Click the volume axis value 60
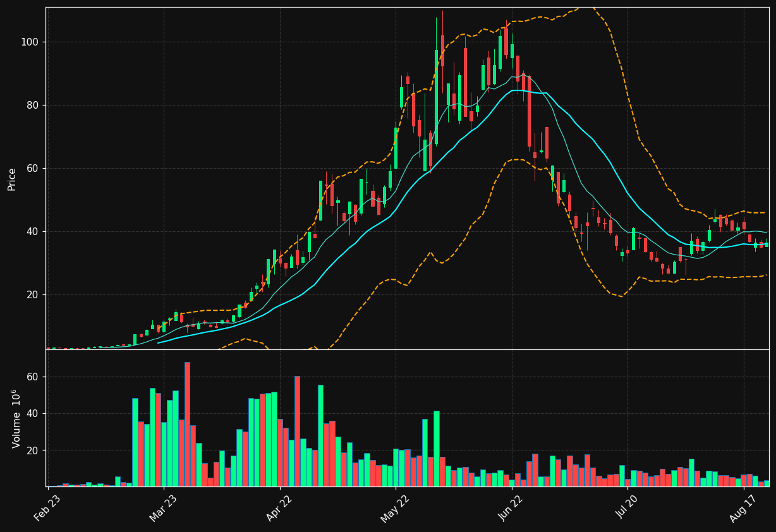This screenshot has height=532, width=776. pos(33,377)
